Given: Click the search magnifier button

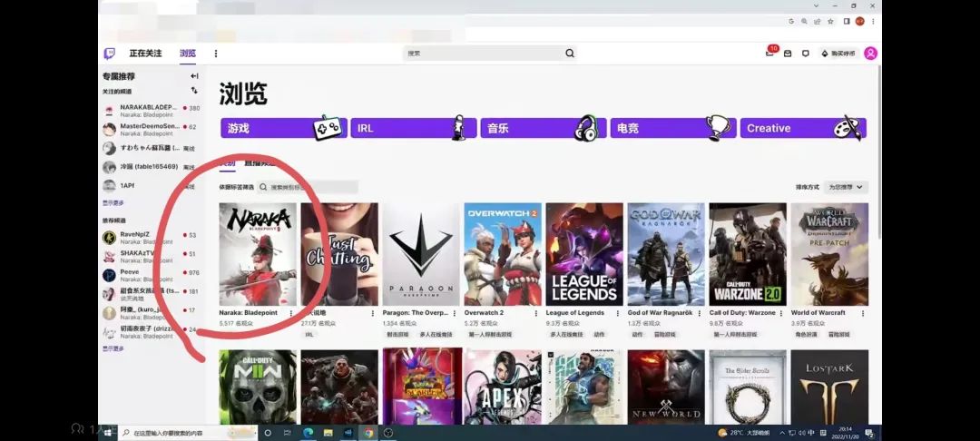Looking at the screenshot, I should 569,54.
